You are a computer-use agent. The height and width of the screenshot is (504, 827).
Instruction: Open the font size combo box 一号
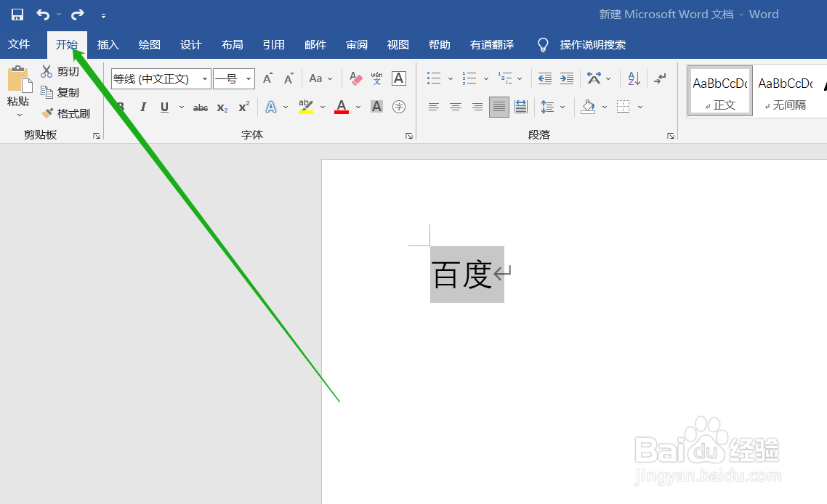[x=234, y=78]
